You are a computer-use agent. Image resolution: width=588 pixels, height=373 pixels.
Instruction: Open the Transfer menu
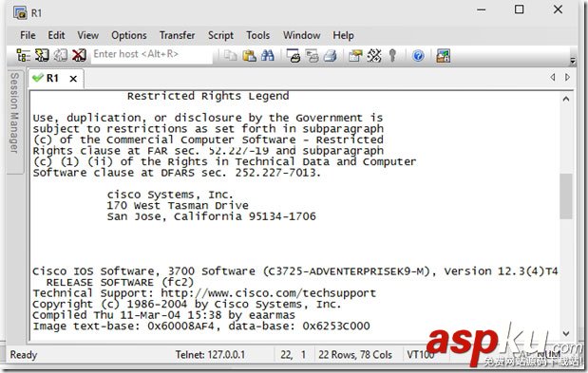(x=177, y=35)
